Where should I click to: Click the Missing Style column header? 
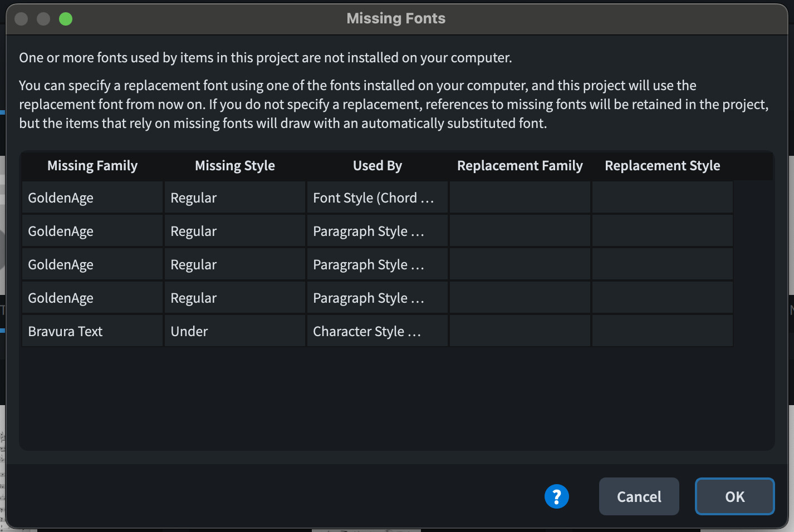(235, 166)
